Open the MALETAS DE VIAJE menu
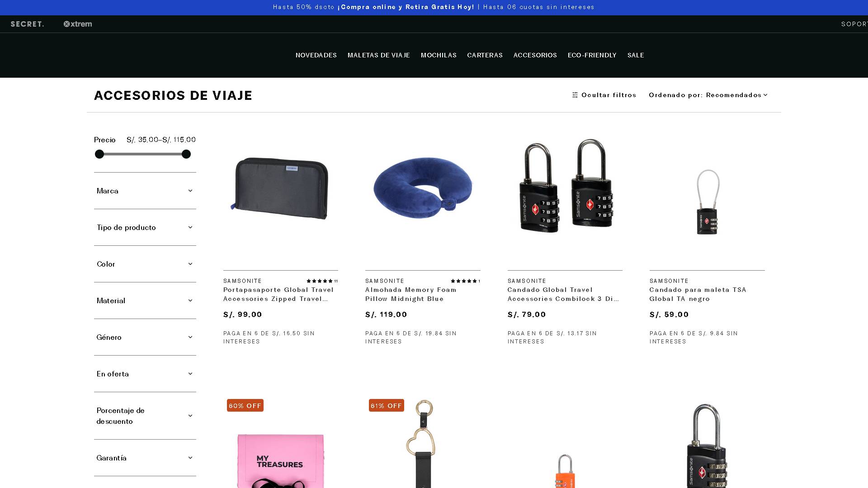 coord(379,55)
